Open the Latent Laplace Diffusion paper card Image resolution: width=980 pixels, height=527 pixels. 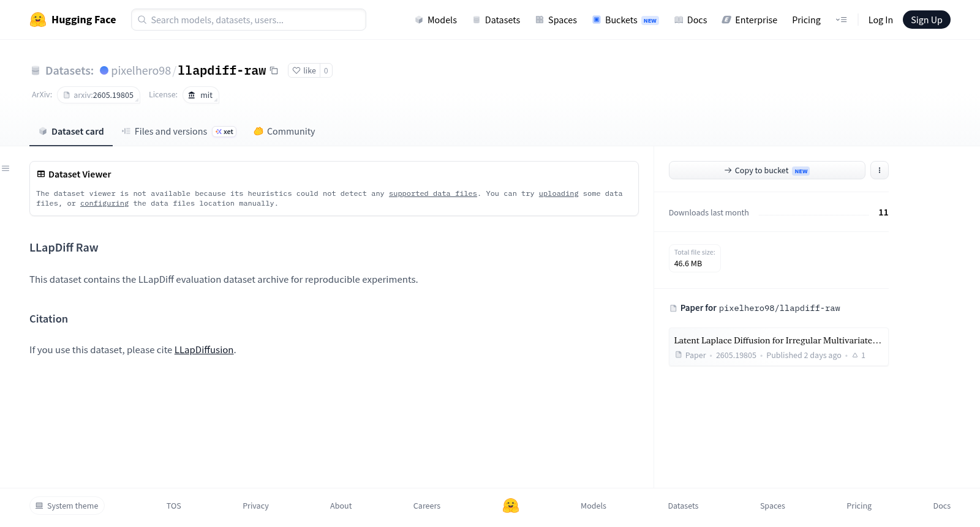pos(778,347)
